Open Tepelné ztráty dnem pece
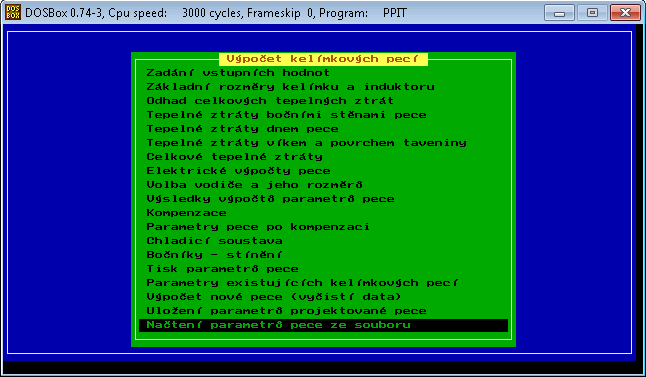The height and width of the screenshot is (377, 646). tap(242, 129)
